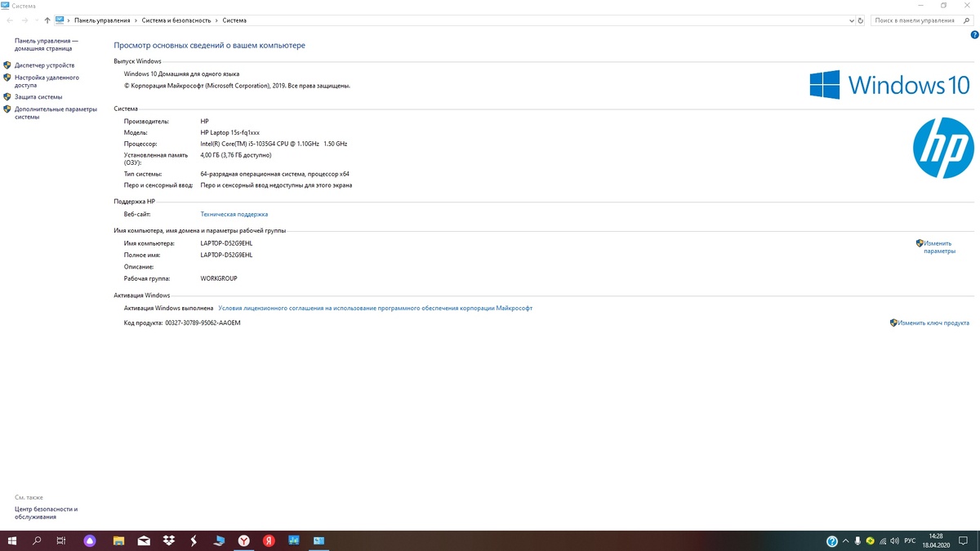
Task: Click the product ID 00327-30789-95062-AAOEM
Action: point(203,323)
